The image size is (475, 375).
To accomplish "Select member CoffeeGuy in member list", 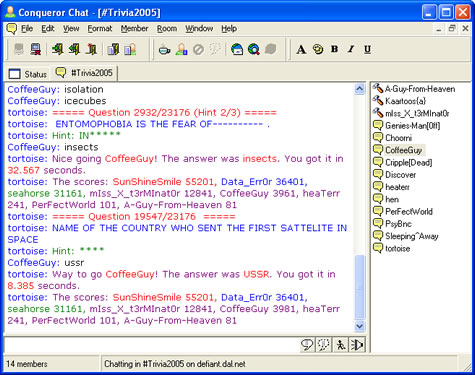I will point(398,150).
